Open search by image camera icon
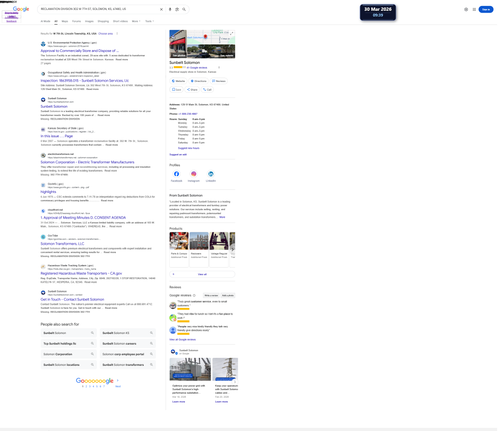 [177, 9]
